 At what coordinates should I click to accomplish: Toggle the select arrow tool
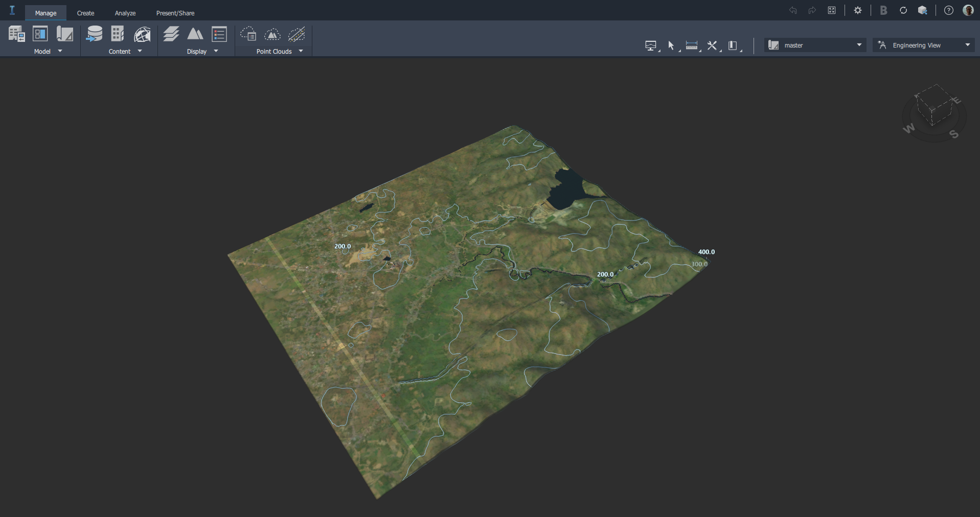[671, 45]
